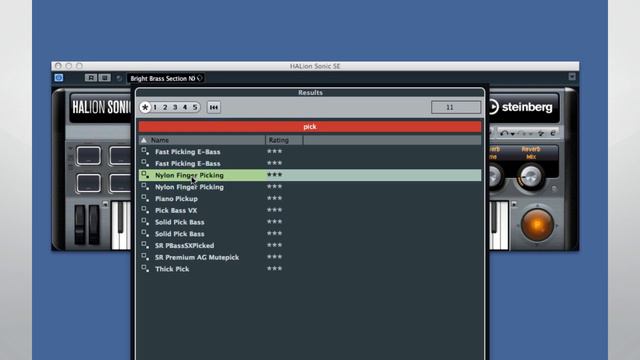Filter results by rating 2
The image size is (640, 360).
165,107
